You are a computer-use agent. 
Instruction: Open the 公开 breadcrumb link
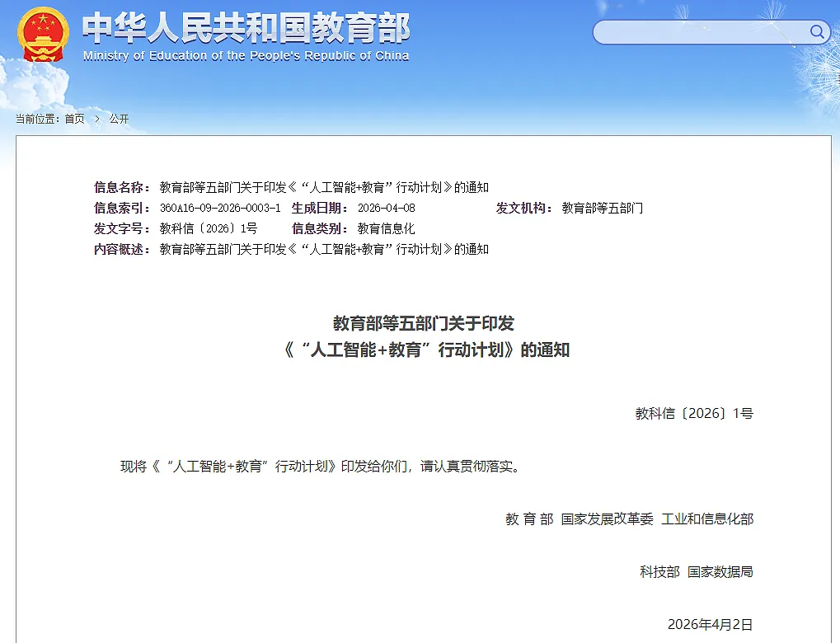pos(119,119)
